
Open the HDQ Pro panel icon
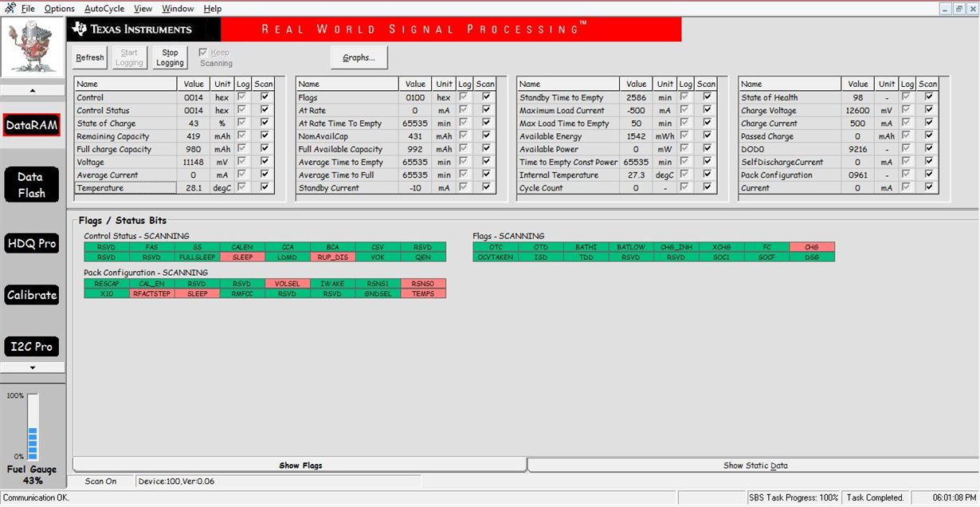32,243
